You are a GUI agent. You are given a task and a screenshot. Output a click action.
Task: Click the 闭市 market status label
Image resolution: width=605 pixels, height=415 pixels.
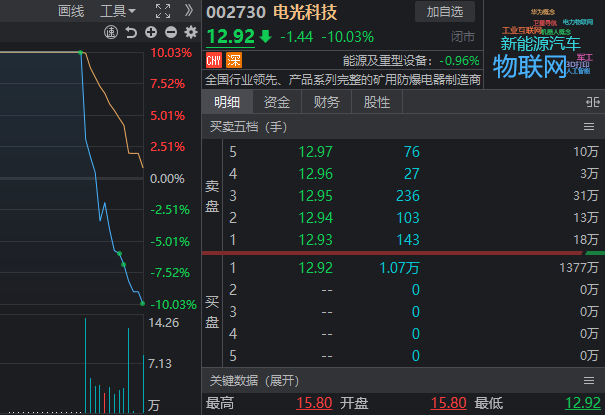coord(463,37)
